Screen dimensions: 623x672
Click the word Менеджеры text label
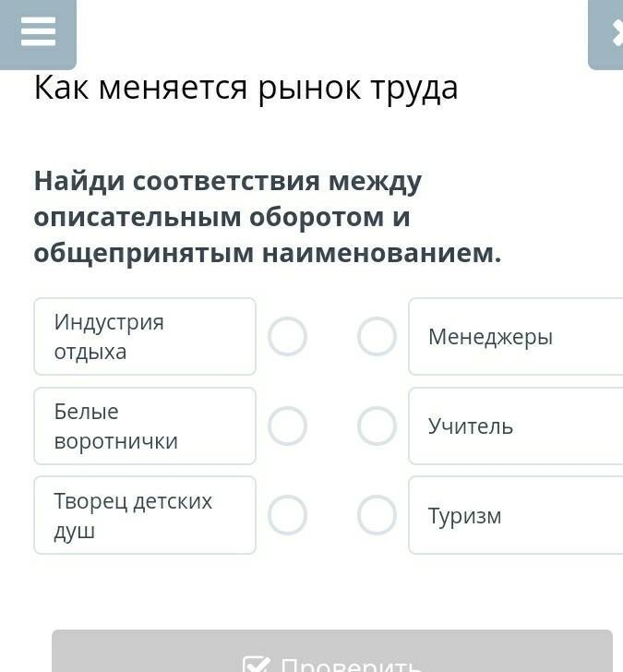tap(490, 337)
